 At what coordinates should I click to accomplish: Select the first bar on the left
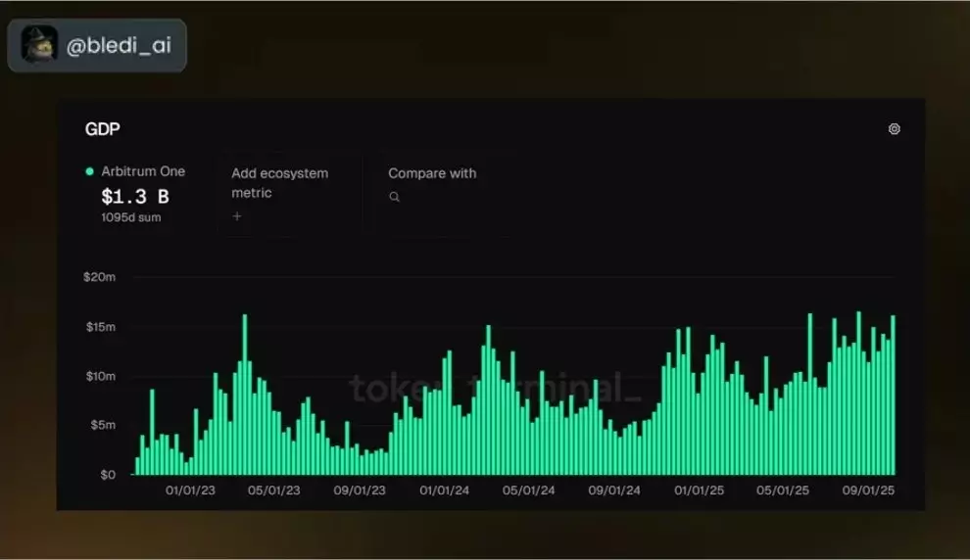137,466
